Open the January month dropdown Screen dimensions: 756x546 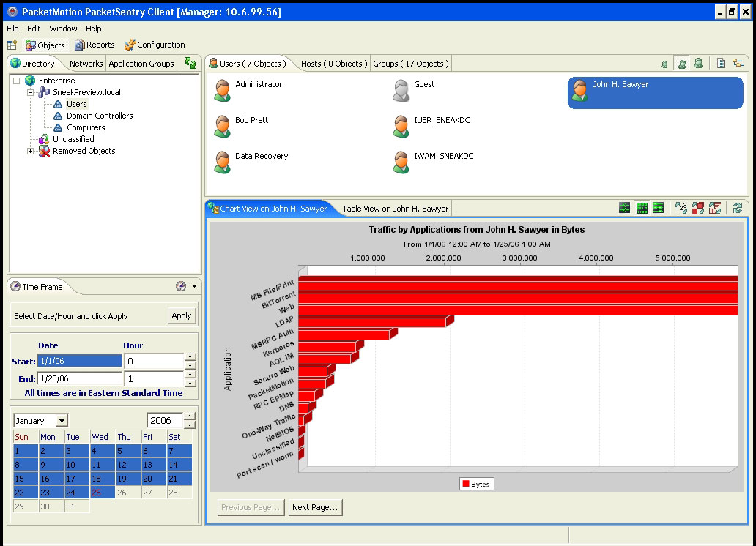click(62, 421)
